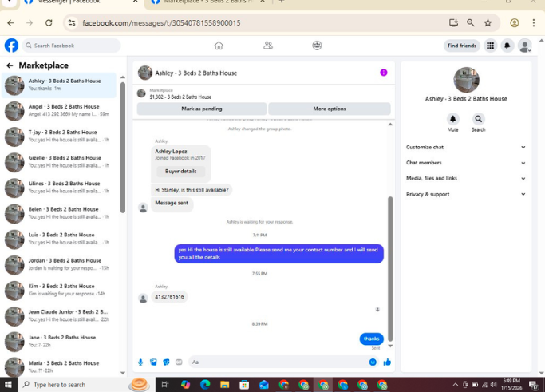
Task: Open the Lilines conversation
Action: tap(59, 188)
